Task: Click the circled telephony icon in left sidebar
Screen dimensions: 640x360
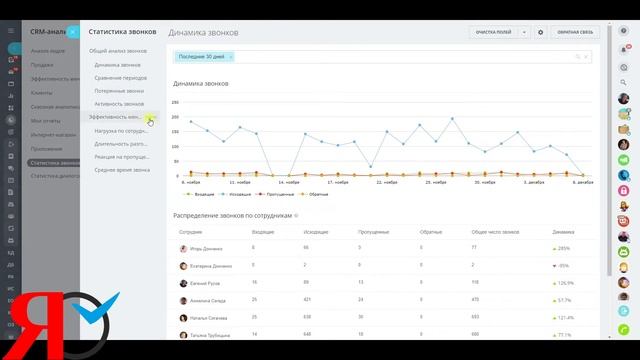Action: coord(11,120)
